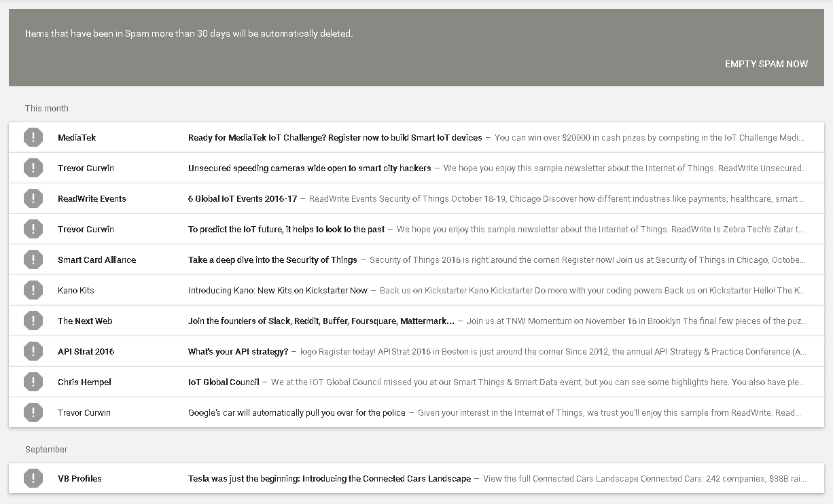The image size is (833, 504).
Task: Click preview text logo Register today! APIStrat 2016
Action: point(554,351)
